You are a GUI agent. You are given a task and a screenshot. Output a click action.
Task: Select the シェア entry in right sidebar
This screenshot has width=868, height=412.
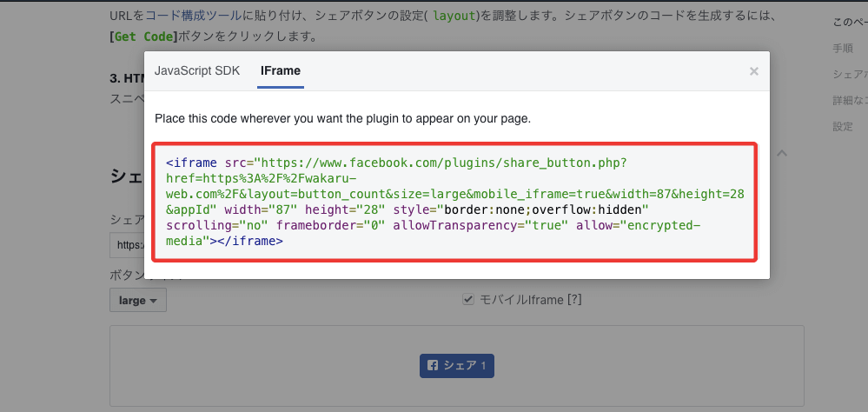[x=848, y=74]
